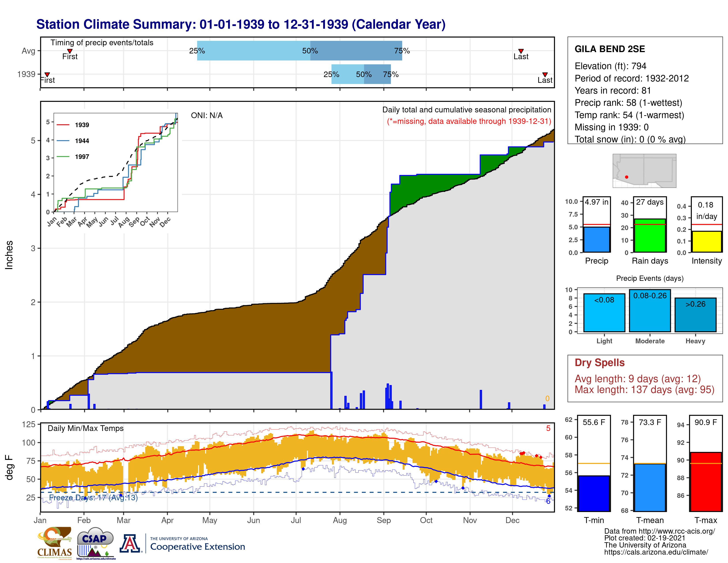Click the 1944 blue legend line
728x563 pixels.
(x=63, y=141)
